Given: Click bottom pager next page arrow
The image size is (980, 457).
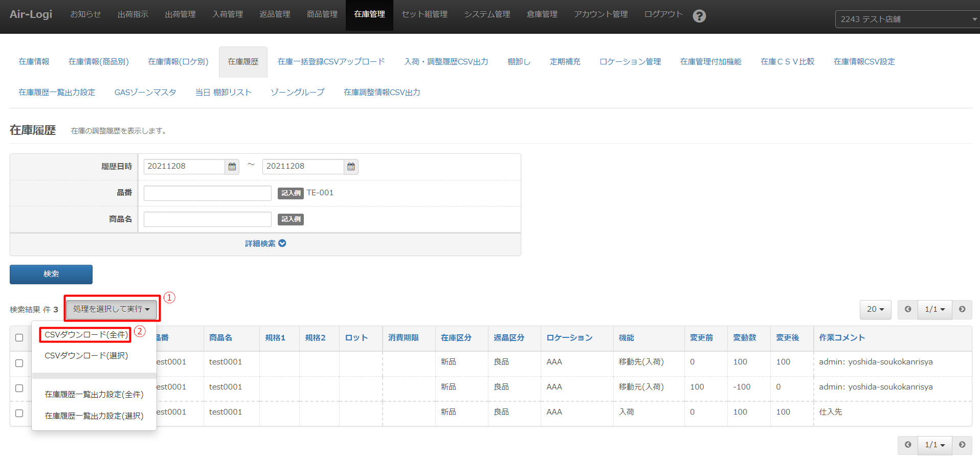Looking at the screenshot, I should pyautogui.click(x=962, y=445).
